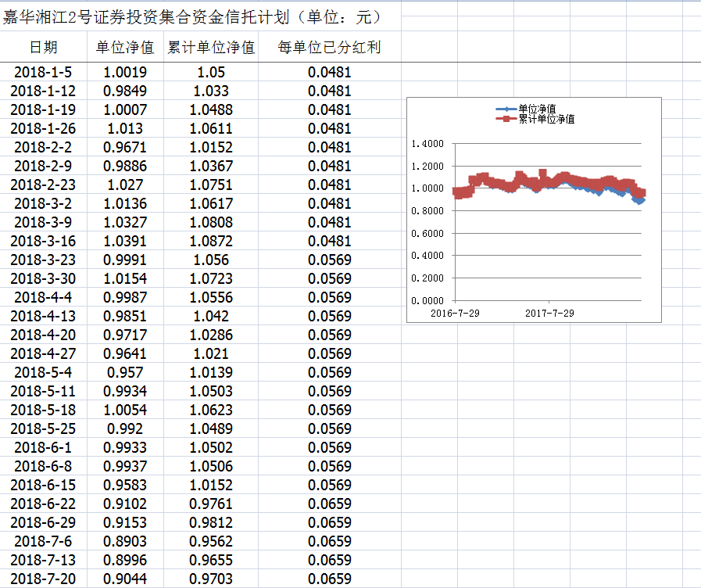Select the 每单位已分红利 header cell
701x588 pixels.
tap(329, 48)
